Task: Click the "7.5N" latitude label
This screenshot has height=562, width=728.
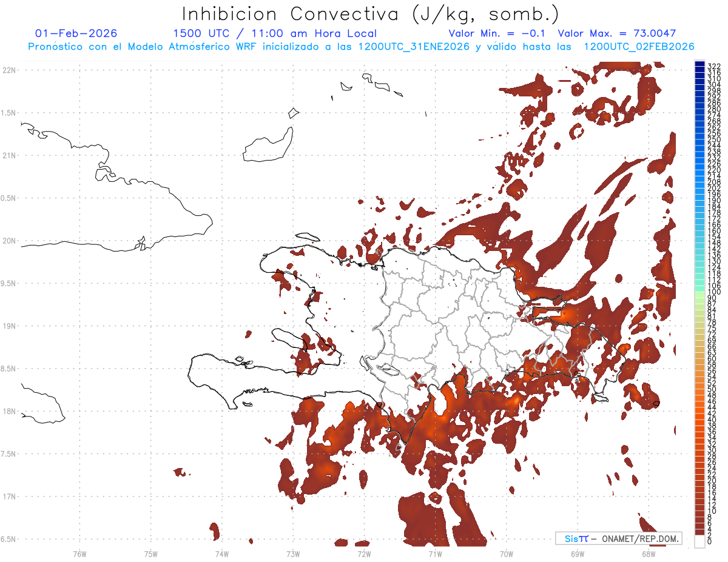Action: tap(8, 453)
